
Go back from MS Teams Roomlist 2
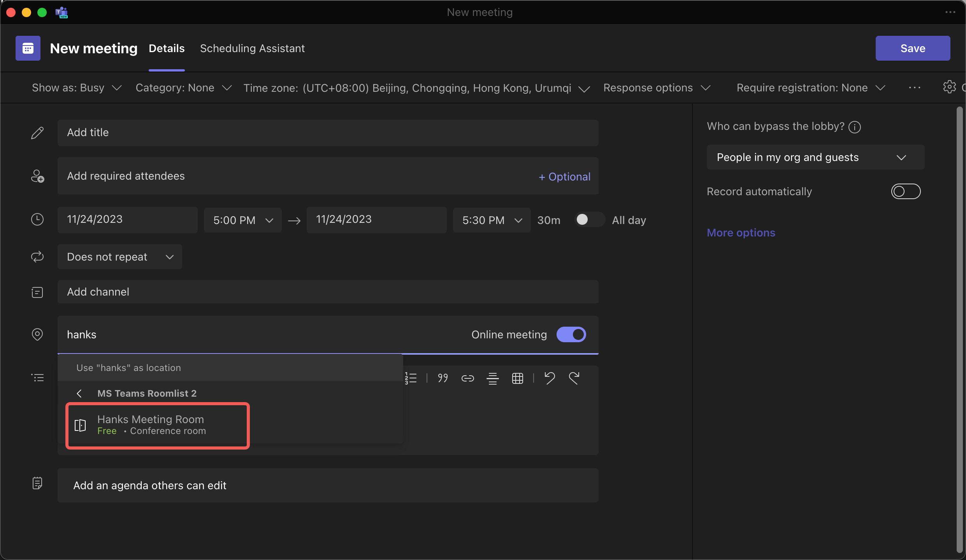pyautogui.click(x=79, y=394)
